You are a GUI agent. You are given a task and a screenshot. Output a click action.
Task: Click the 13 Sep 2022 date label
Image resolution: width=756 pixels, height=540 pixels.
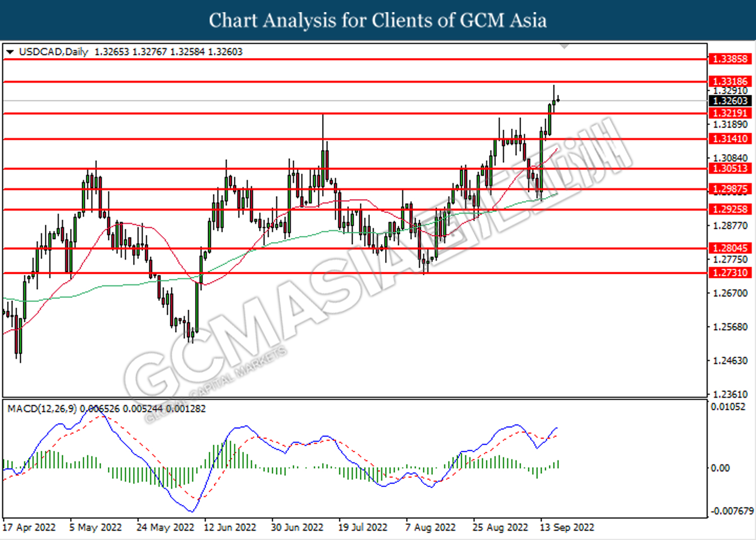tap(567, 527)
